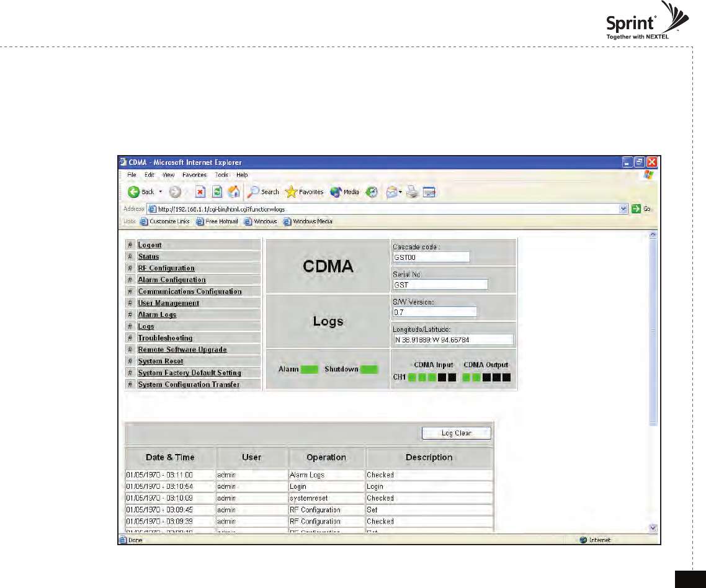This screenshot has width=706, height=588.
Task: Open Remote Software Upgrade link
Action: point(182,350)
